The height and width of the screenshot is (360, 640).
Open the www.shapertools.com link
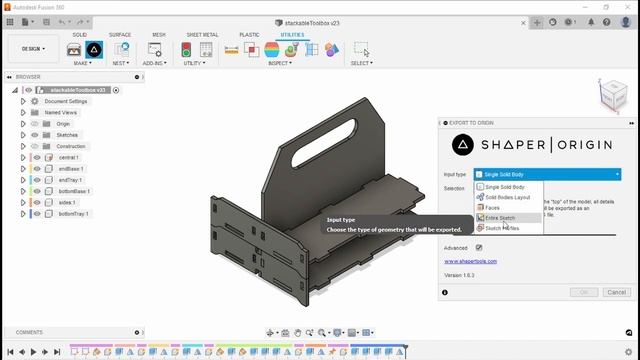[x=471, y=261]
